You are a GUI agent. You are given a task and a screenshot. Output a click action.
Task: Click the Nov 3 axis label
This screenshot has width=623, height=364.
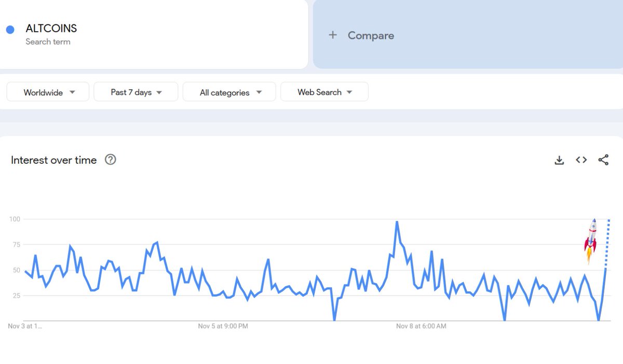pyautogui.click(x=25, y=327)
